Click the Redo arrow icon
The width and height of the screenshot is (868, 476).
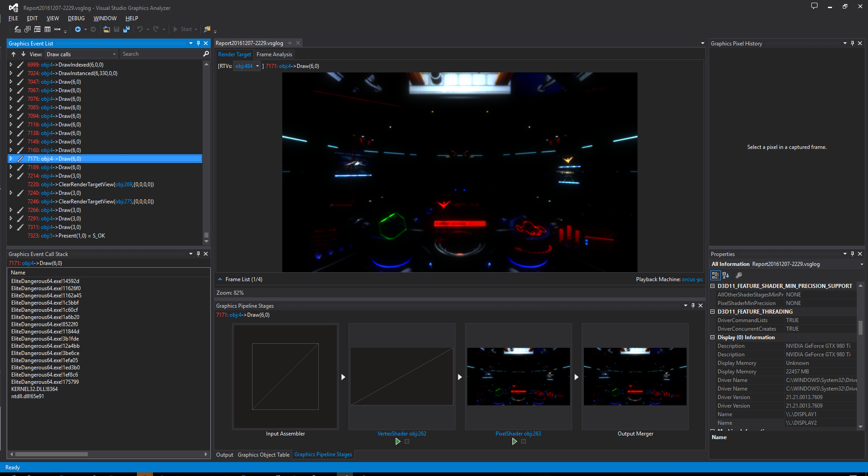[156, 29]
